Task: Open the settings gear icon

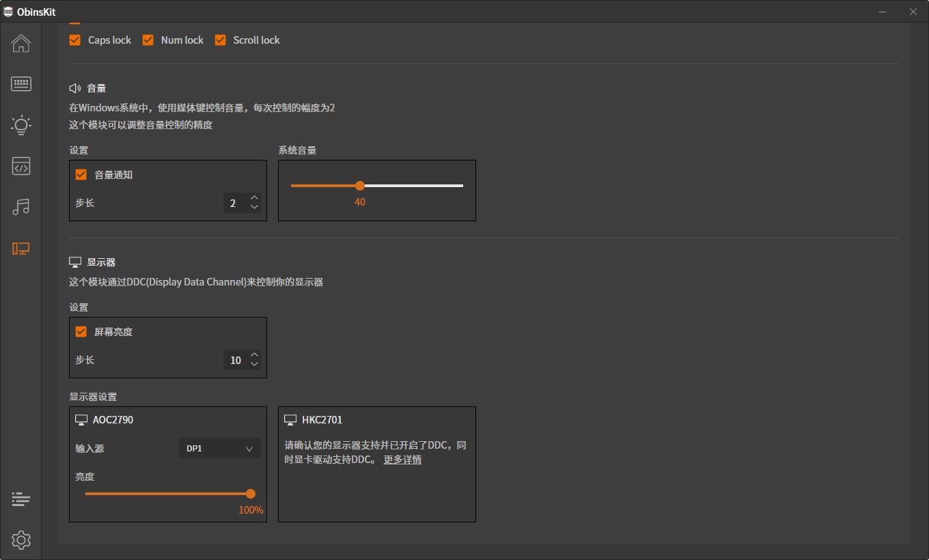Action: click(x=21, y=540)
